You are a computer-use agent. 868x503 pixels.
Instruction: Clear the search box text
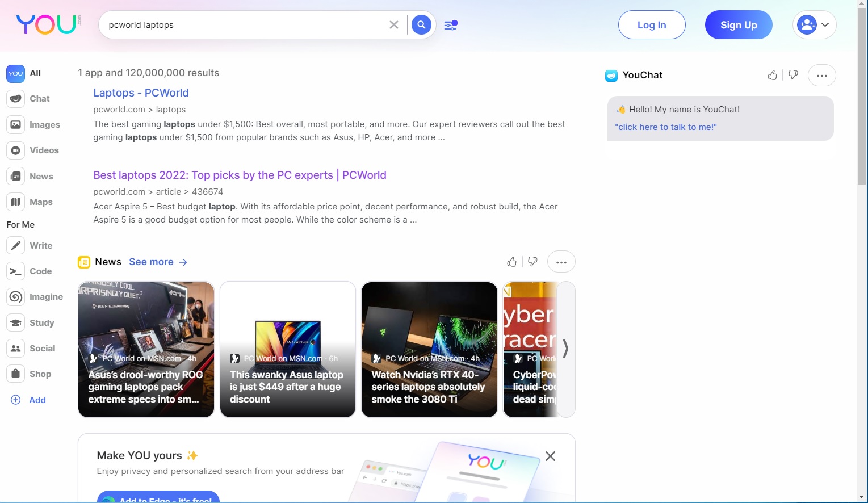[x=393, y=25]
